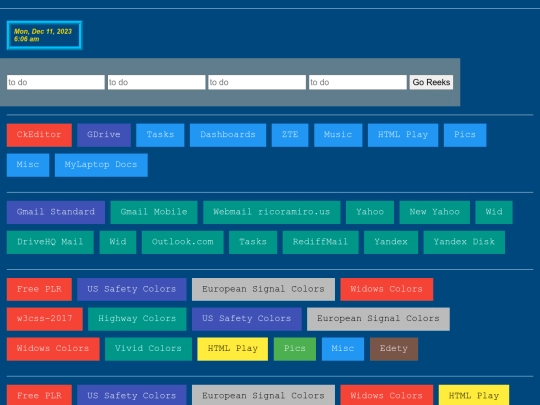Open the blue Pics button beside HTML Play
This screenshot has width=540, height=405.
pos(465,135)
